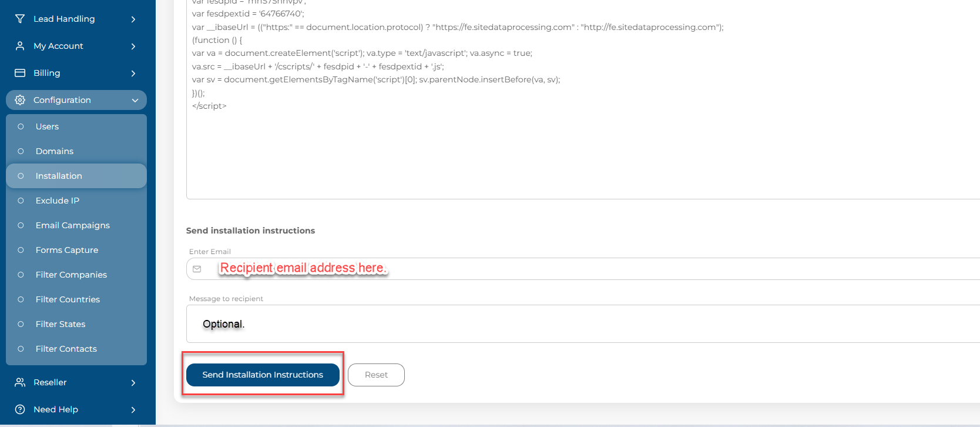This screenshot has width=980, height=427.
Task: Click the circle bullet beside Users
Action: tap(21, 126)
